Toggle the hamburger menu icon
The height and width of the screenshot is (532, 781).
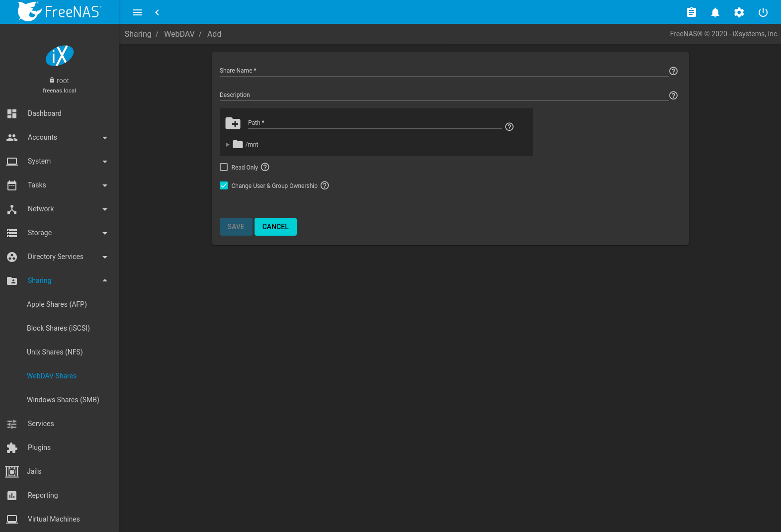coord(137,12)
